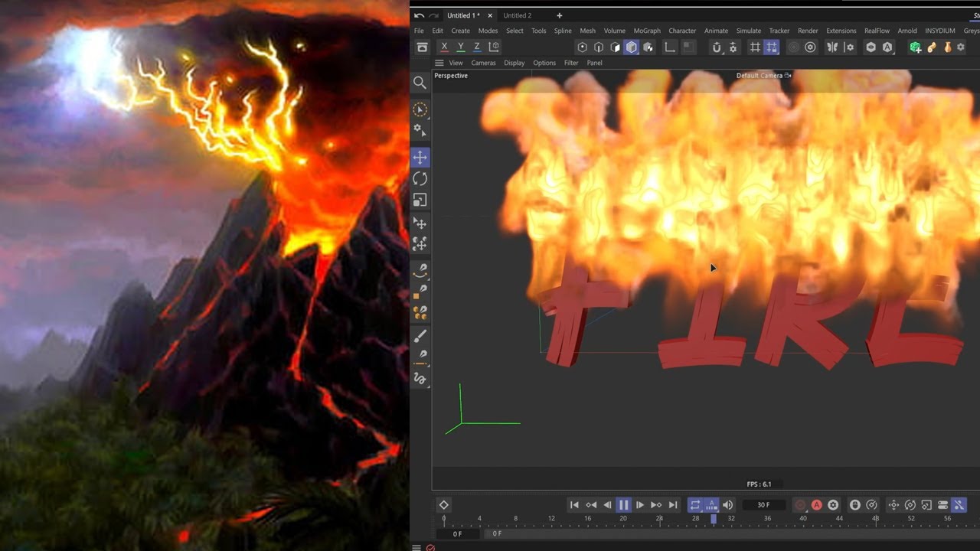Toggle Autokeying red A button
Image resolution: width=980 pixels, height=551 pixels.
(817, 505)
